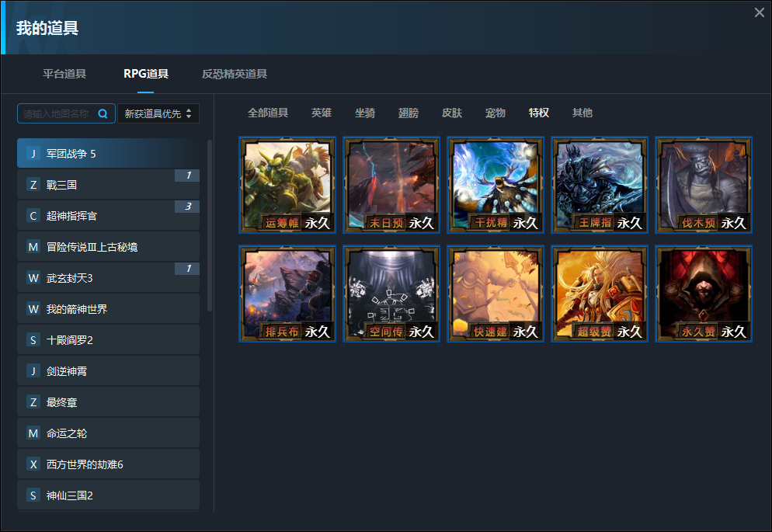The image size is (772, 532).
Task: Open the 末日预 privilege item card
Action: click(391, 185)
